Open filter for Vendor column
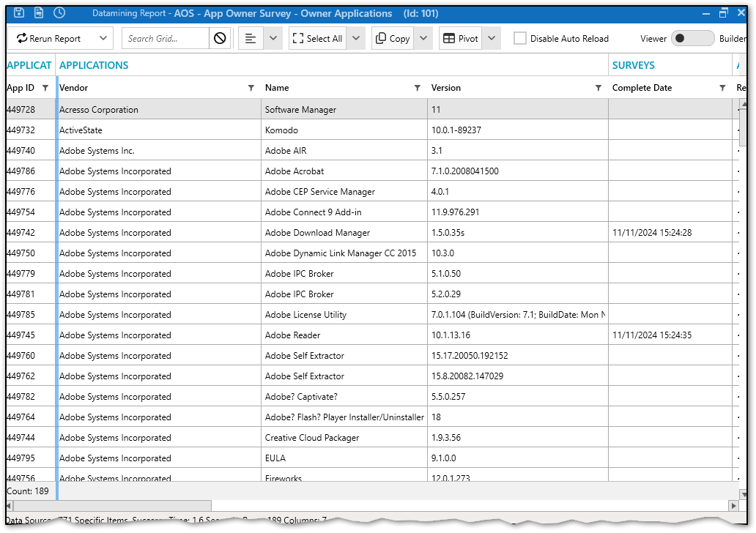The image size is (756, 533). (x=251, y=88)
